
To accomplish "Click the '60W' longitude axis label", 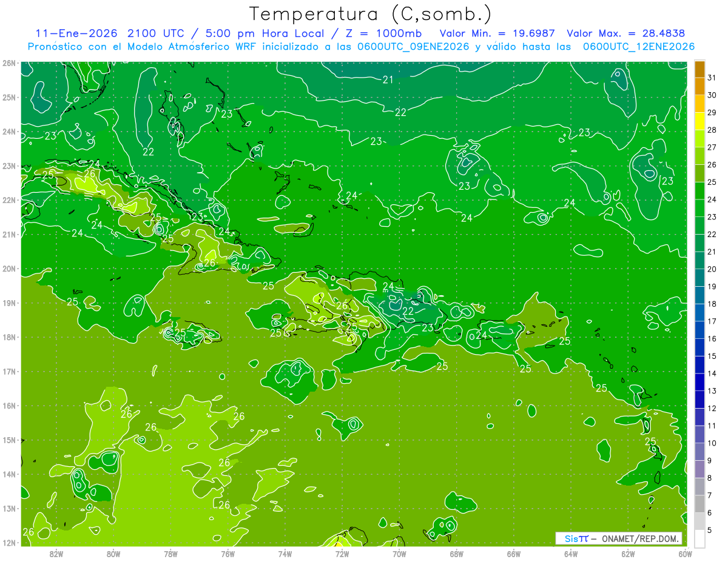I will 685,554.
